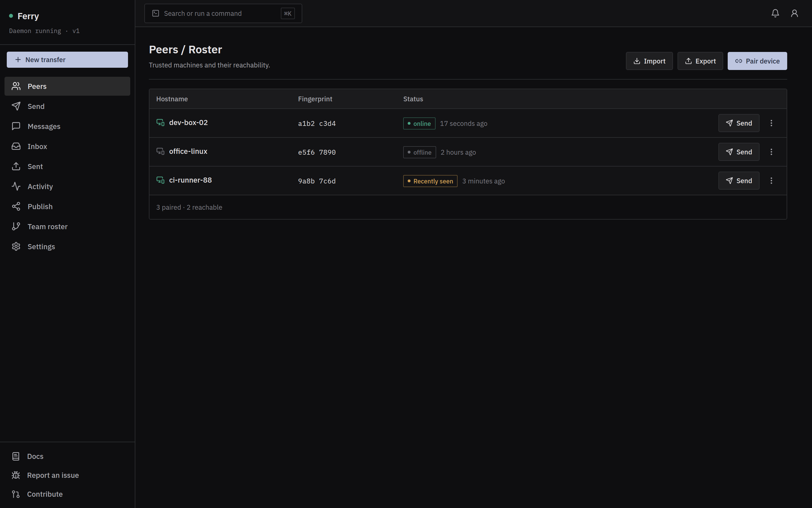Click fingerprint 9a8b 7c6d

pos(317,181)
